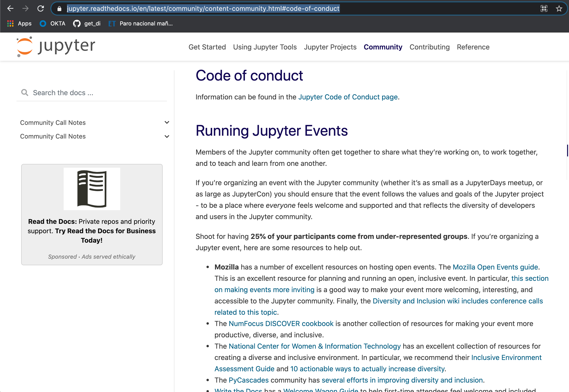Click the Running Jupyter Events heading
This screenshot has height=392, width=569.
[x=272, y=131]
